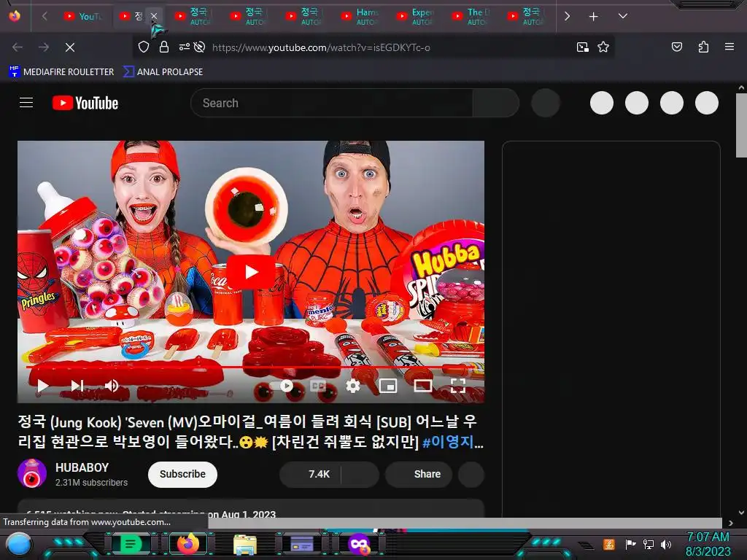Enter fullscreen video mode
Viewport: 747px width, 560px height.
pyautogui.click(x=458, y=386)
